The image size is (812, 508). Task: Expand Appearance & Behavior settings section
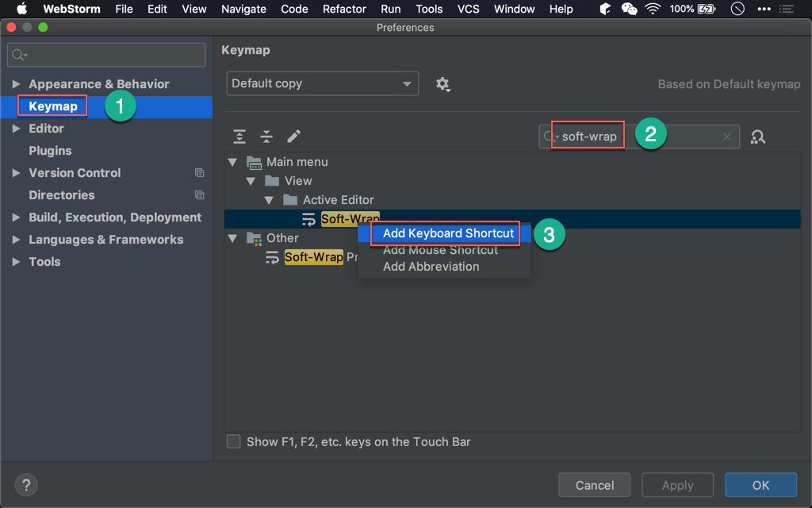(x=17, y=84)
